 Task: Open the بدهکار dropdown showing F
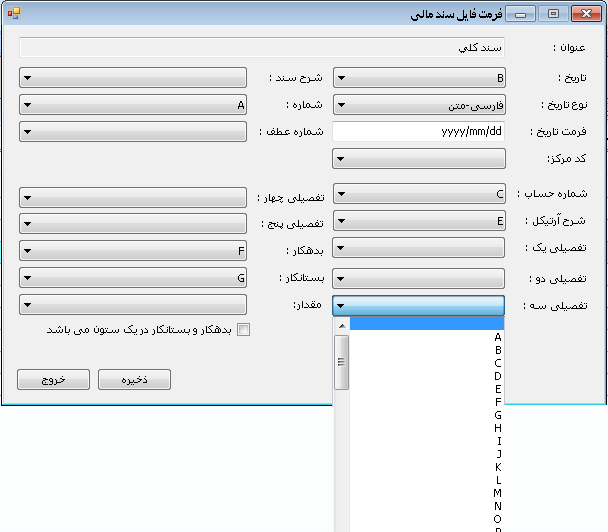133,251
